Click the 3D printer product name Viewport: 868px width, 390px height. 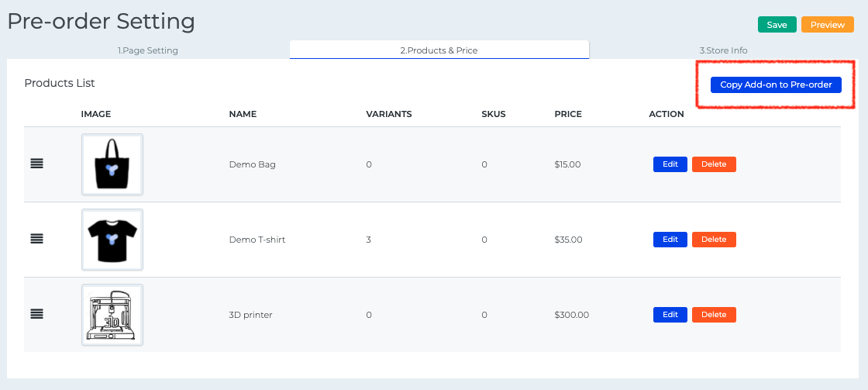click(x=250, y=315)
